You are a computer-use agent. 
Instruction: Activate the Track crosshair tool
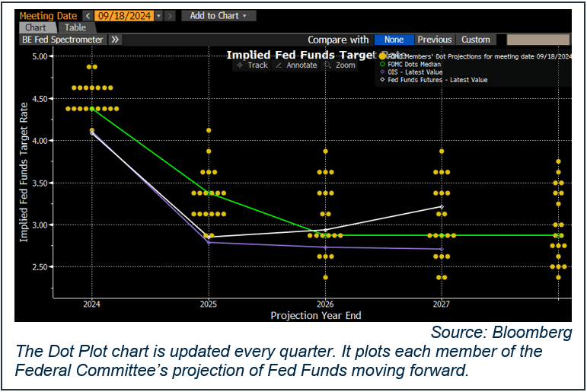pyautogui.click(x=252, y=65)
